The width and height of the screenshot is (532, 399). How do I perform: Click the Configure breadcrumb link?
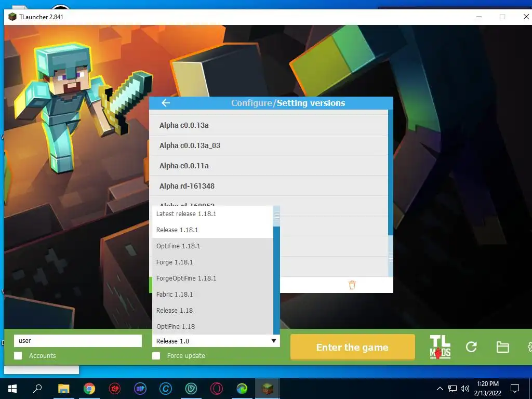[x=252, y=103]
